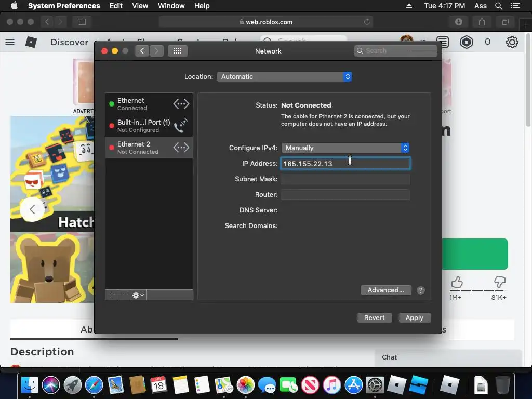The height and width of the screenshot is (399, 532).
Task: Click the Safari page vertical scrollbar
Action: coord(528,79)
